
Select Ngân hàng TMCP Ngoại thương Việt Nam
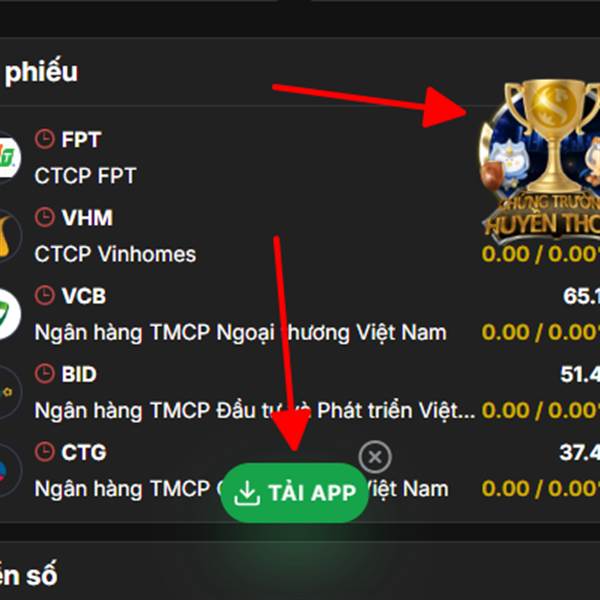click(x=240, y=333)
